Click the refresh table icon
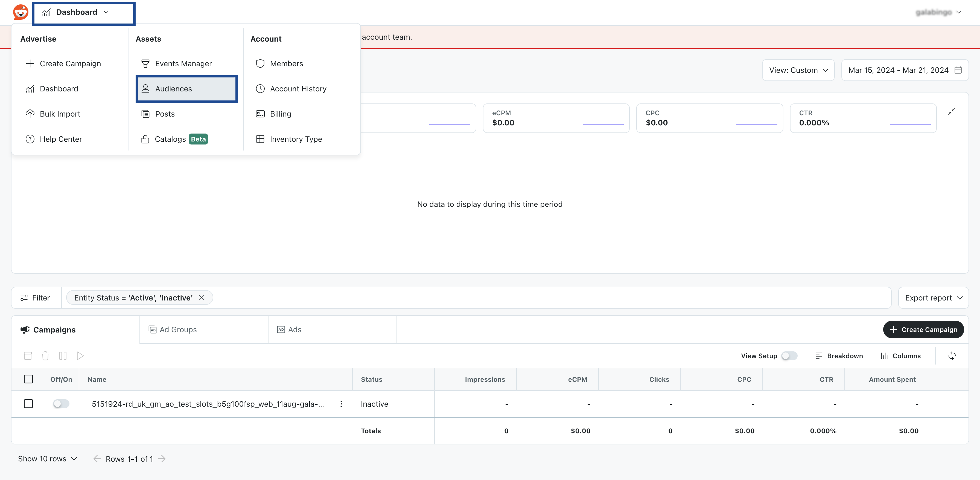980x480 pixels. [952, 355]
